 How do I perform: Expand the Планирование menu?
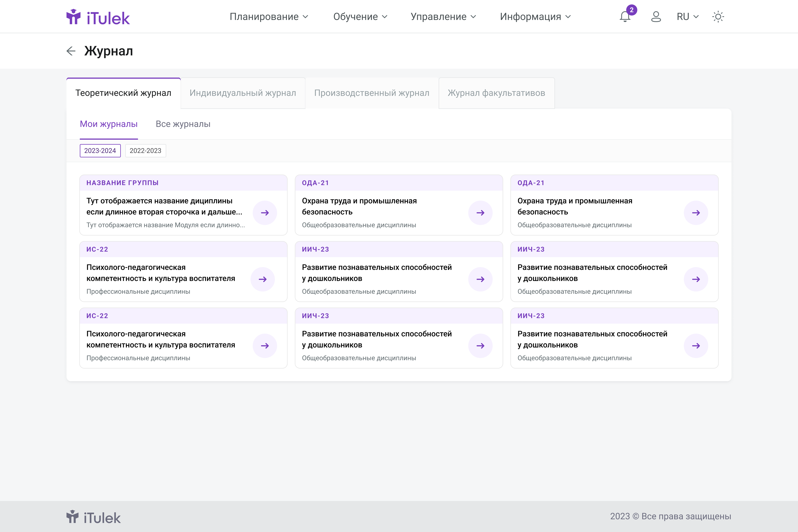pos(269,17)
